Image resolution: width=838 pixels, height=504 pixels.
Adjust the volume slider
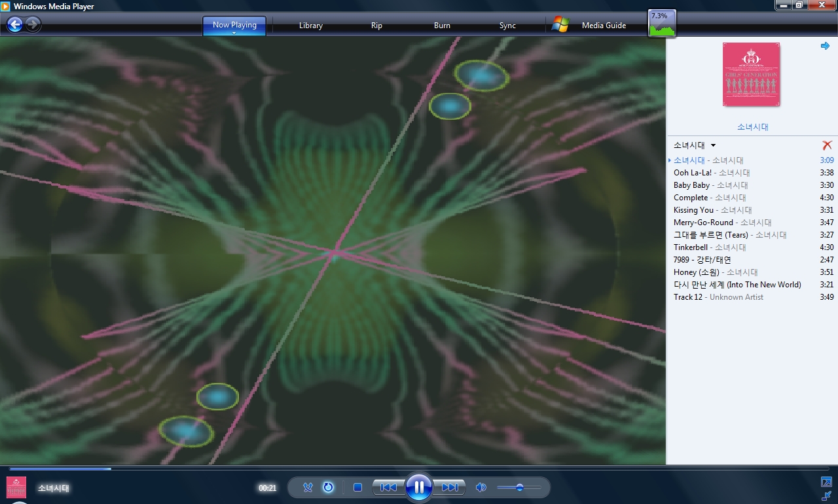[519, 487]
